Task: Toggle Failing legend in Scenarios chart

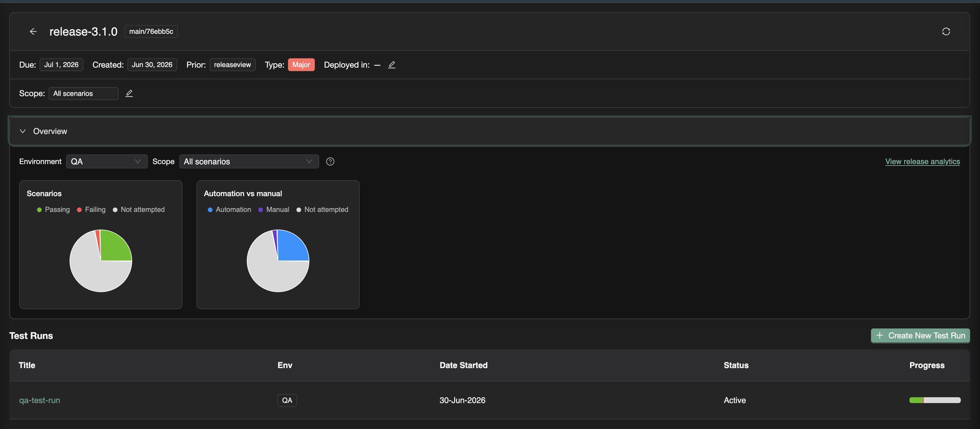Action: [91, 210]
